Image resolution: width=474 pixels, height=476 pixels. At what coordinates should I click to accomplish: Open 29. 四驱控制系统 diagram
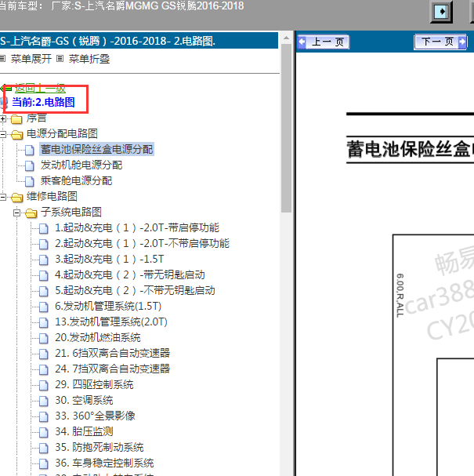point(94,384)
